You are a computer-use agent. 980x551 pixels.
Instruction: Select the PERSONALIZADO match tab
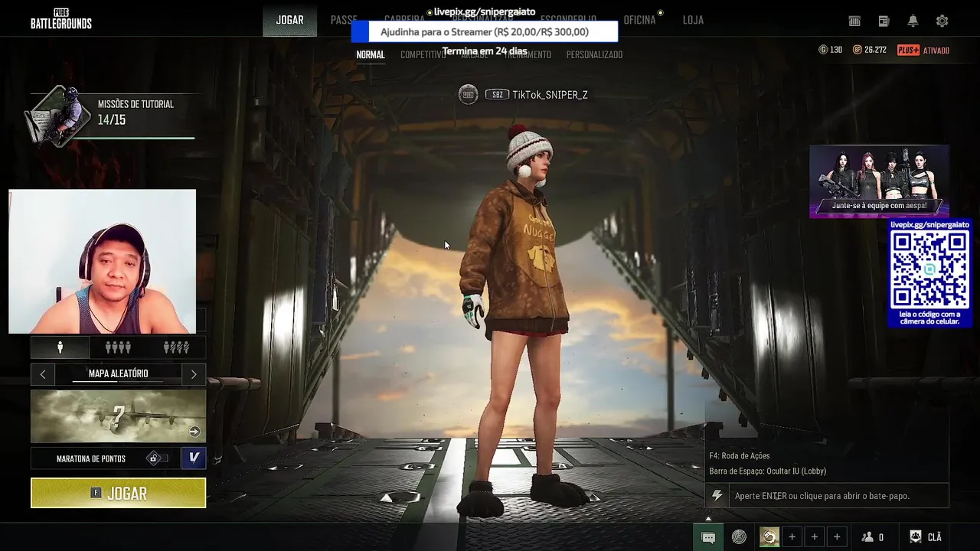pos(594,55)
